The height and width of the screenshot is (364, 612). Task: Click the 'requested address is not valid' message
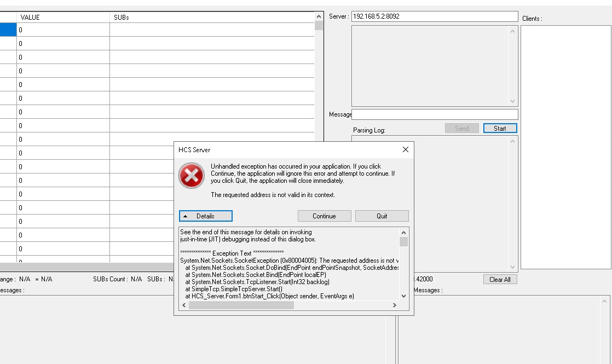click(273, 195)
